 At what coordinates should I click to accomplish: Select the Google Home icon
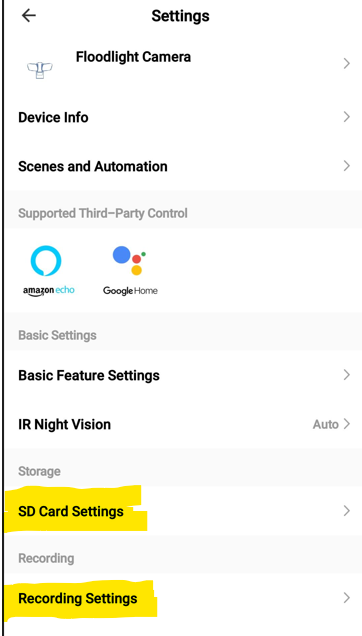click(129, 261)
